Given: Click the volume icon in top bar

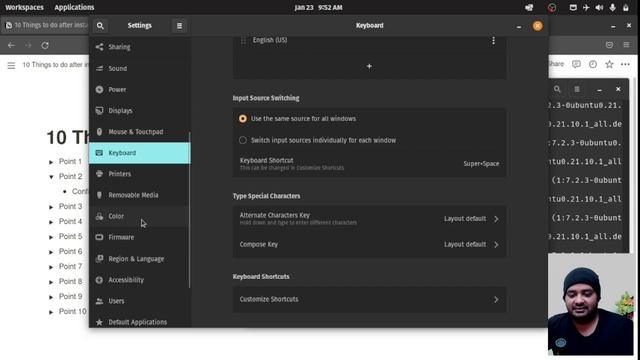Looking at the screenshot, I should tap(599, 8).
